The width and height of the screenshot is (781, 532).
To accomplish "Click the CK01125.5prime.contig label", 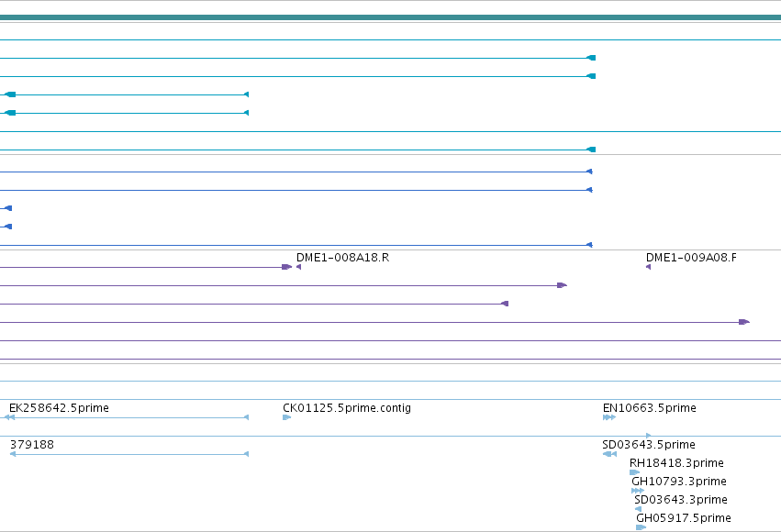I will point(347,408).
